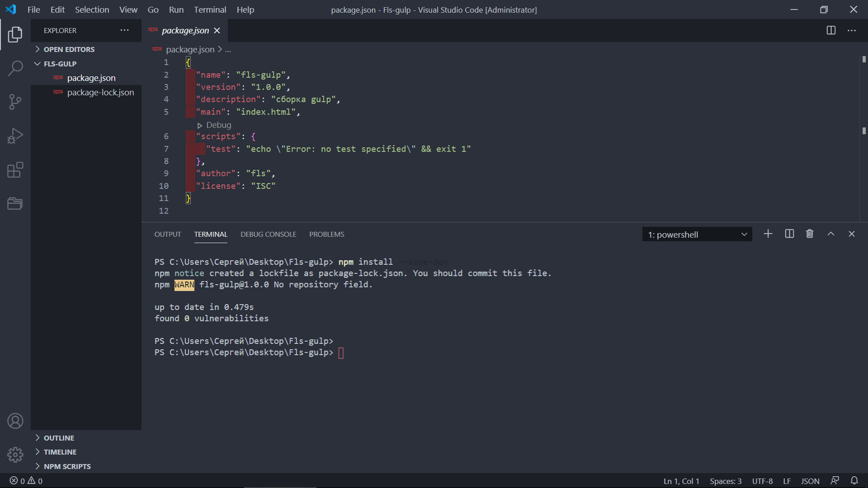Switch to the Terminal panel tab
Viewport: 868px width, 488px height.
point(211,234)
